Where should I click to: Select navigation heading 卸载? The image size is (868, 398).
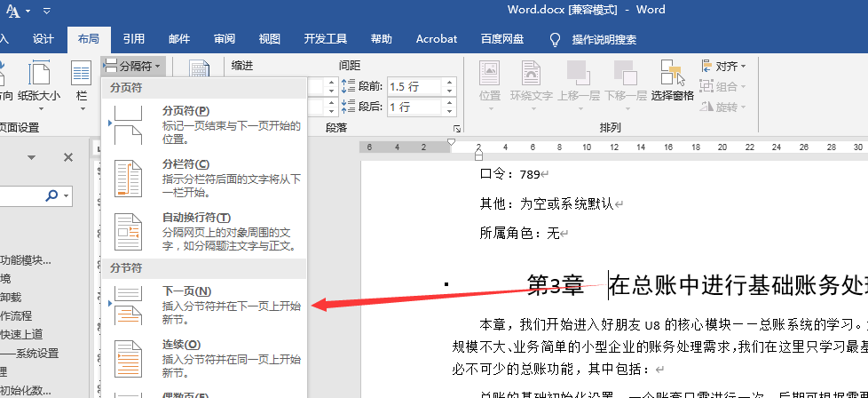[x=11, y=297]
